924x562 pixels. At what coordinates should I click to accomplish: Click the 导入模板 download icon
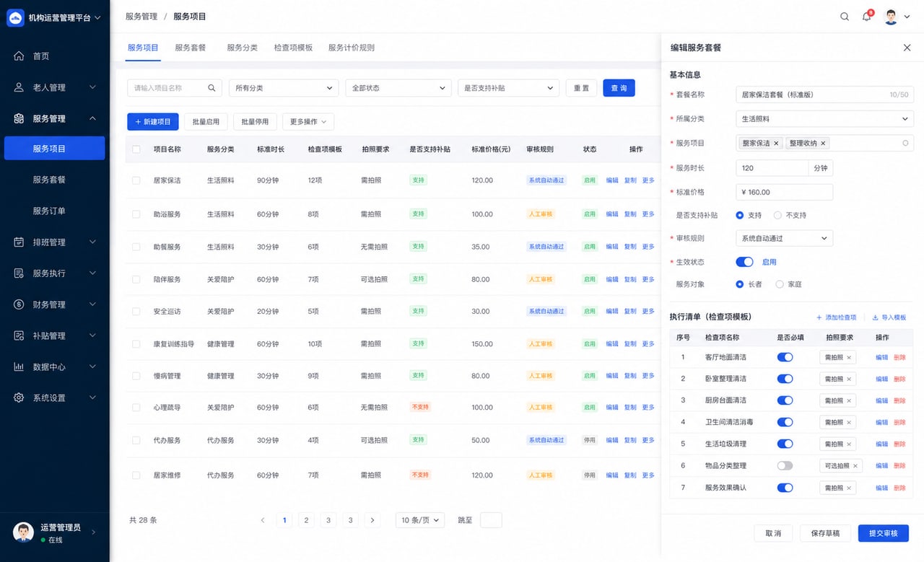[876, 317]
